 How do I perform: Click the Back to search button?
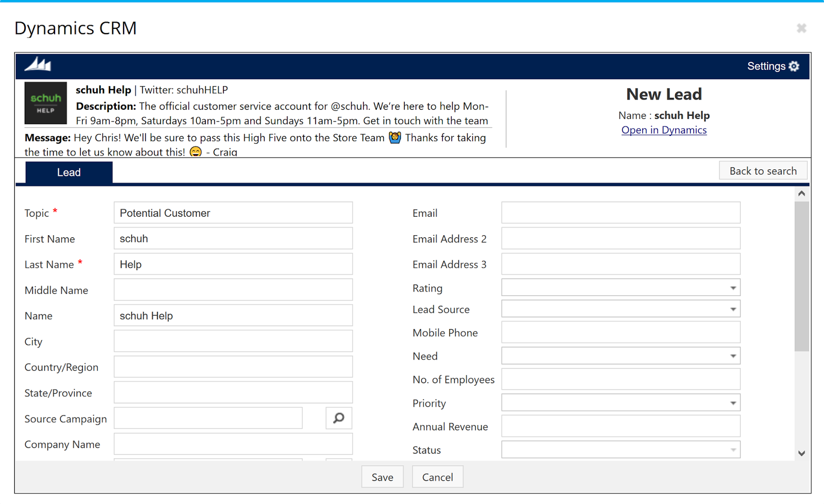[763, 171]
